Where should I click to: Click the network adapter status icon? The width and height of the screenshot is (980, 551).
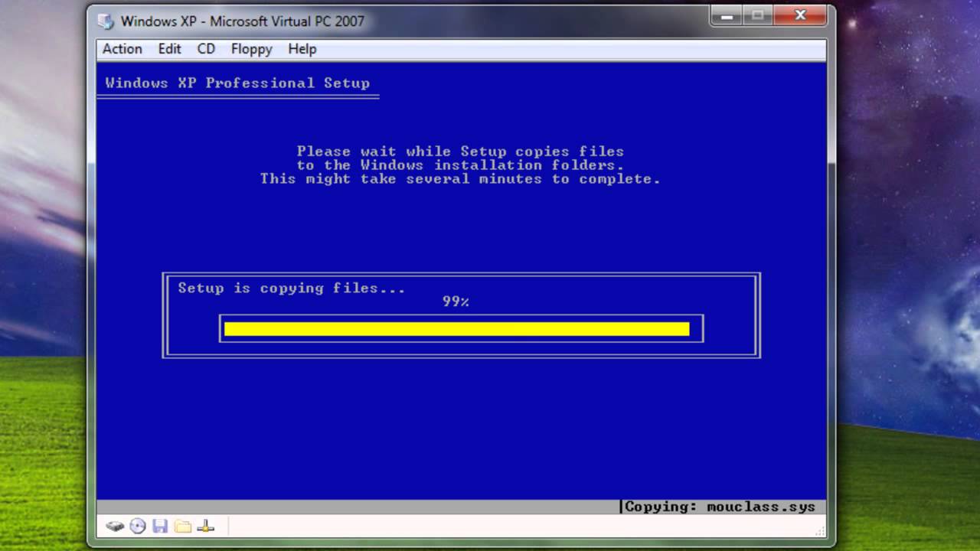[206, 527]
